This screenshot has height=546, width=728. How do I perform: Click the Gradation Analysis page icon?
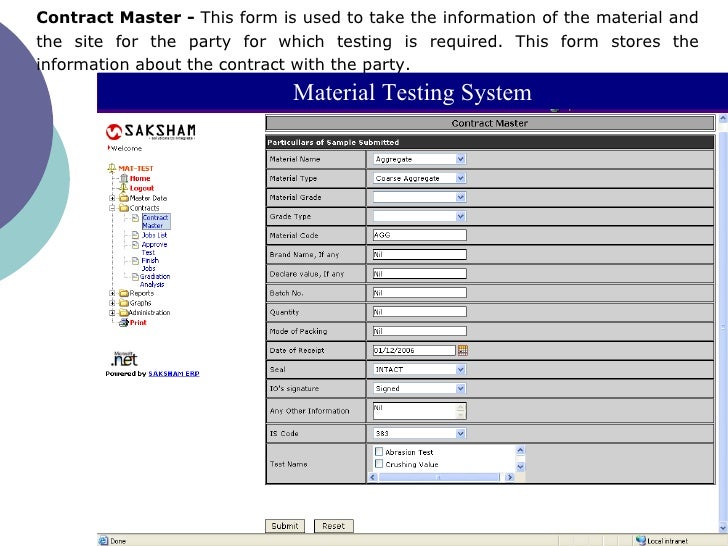[135, 277]
